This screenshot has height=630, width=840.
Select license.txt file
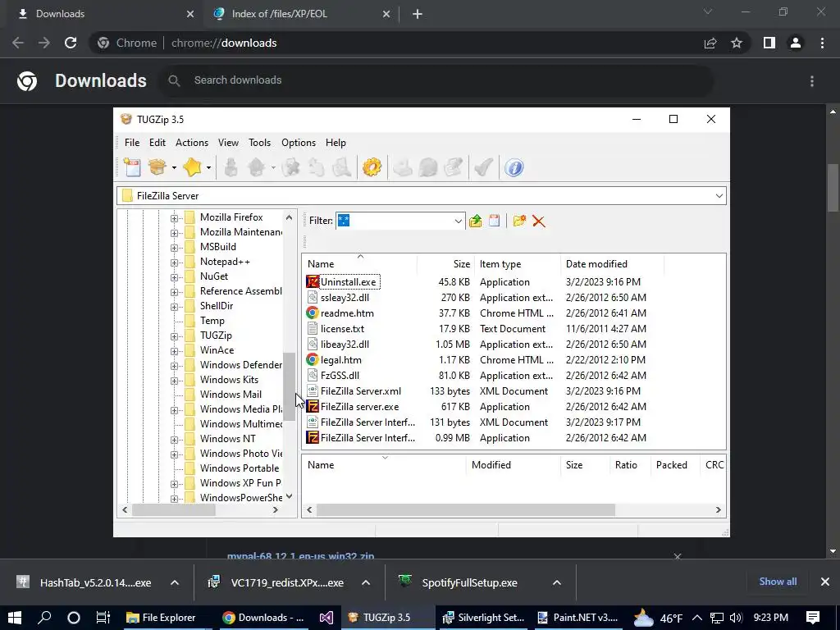click(342, 328)
